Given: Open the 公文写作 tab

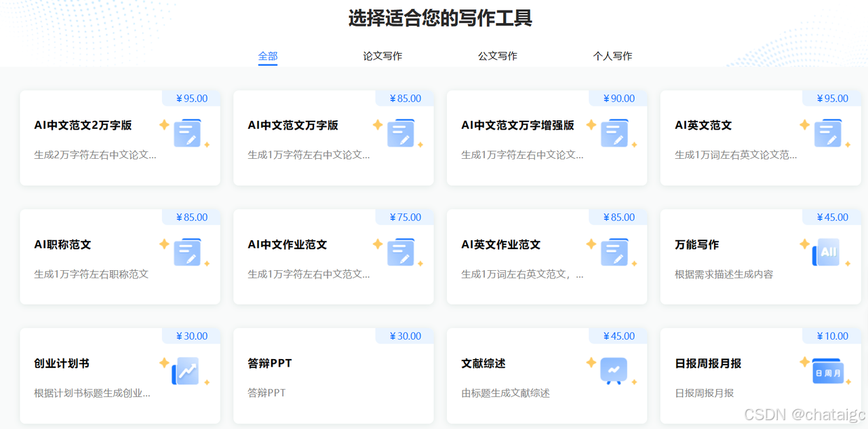Looking at the screenshot, I should [x=498, y=56].
